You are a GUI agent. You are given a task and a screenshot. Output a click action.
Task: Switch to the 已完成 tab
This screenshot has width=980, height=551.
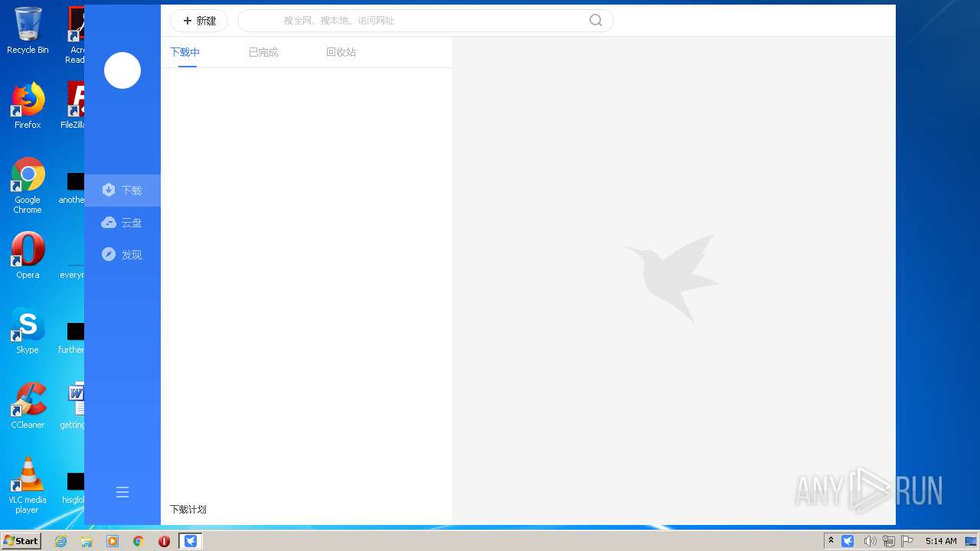[263, 52]
